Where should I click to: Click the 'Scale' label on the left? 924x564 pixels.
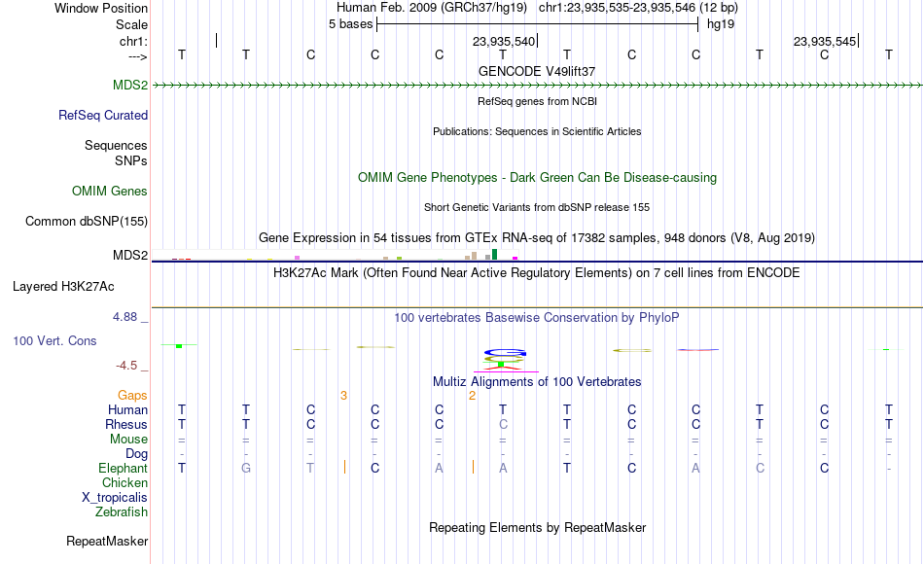click(131, 24)
